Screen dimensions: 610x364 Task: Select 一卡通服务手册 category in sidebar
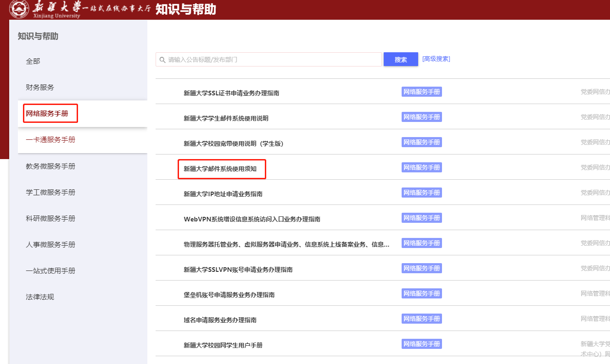50,140
